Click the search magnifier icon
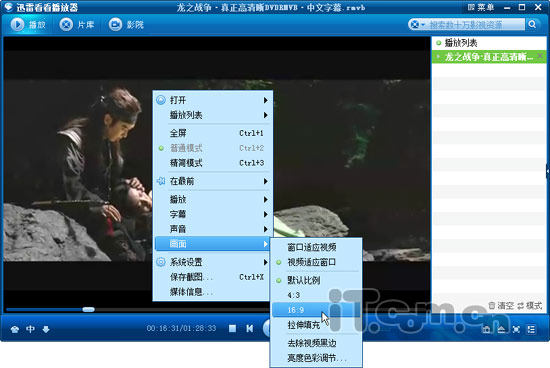This screenshot has height=368, width=550. tap(532, 24)
